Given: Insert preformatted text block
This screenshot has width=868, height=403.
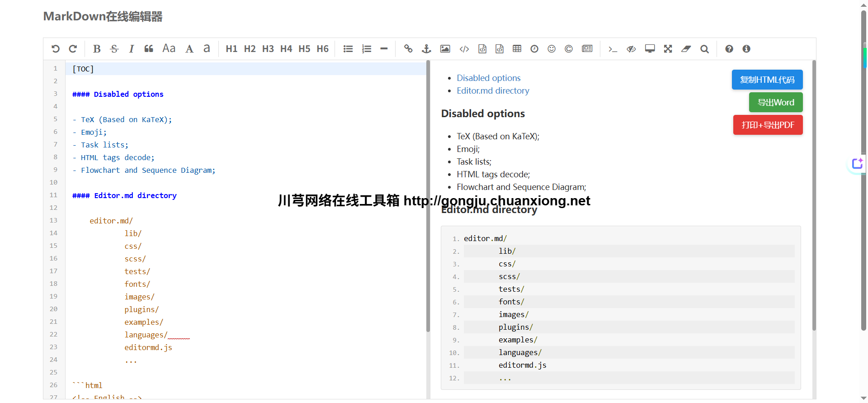Looking at the screenshot, I should point(482,49).
